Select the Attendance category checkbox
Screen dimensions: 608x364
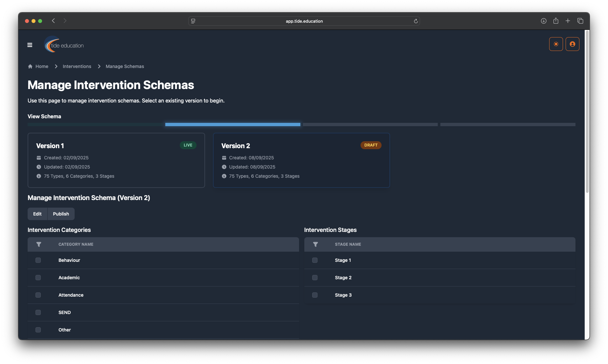tap(38, 295)
